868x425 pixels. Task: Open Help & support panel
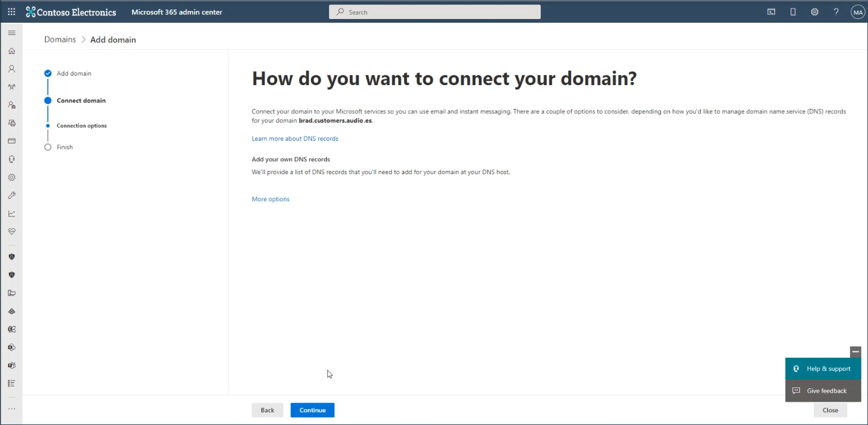pos(823,369)
